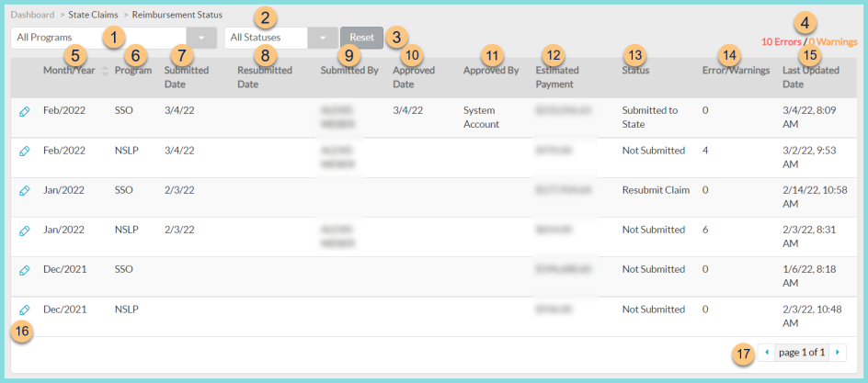Click last updated 2/14/22, 10:58 AM cell

click(815, 197)
